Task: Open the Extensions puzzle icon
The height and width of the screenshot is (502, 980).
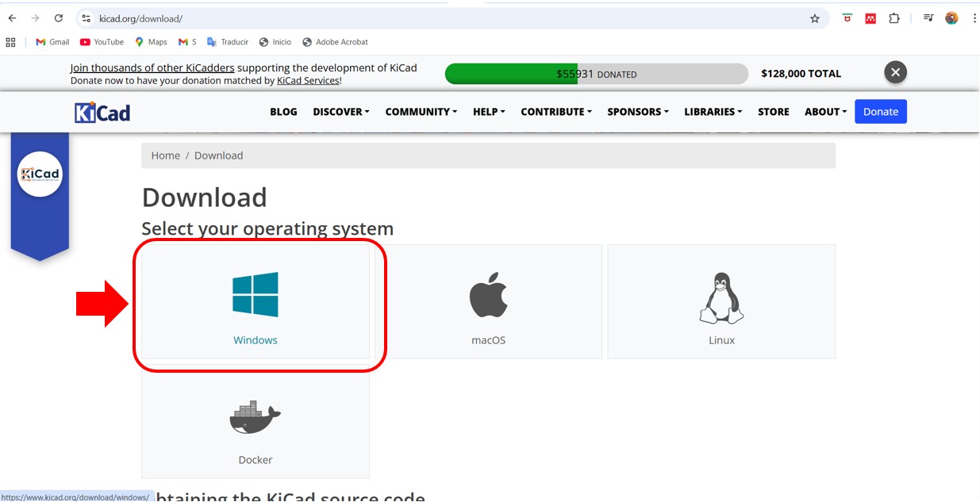Action: click(x=894, y=18)
